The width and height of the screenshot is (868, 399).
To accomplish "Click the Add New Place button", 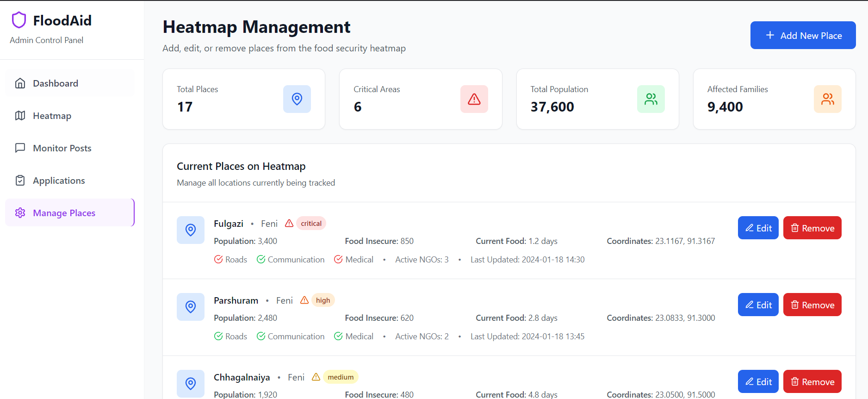I will point(803,35).
